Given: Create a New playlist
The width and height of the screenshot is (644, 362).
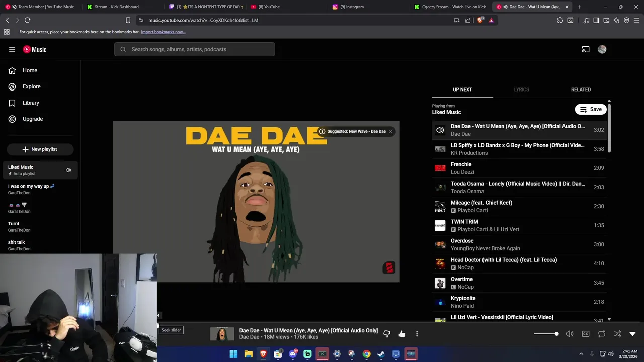Looking at the screenshot, I should click(x=40, y=149).
